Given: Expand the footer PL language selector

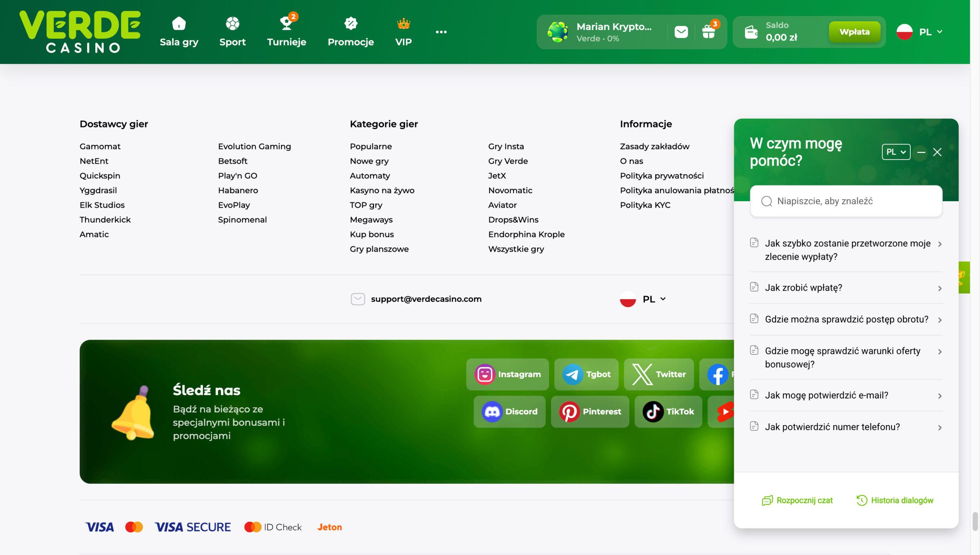Looking at the screenshot, I should click(644, 299).
